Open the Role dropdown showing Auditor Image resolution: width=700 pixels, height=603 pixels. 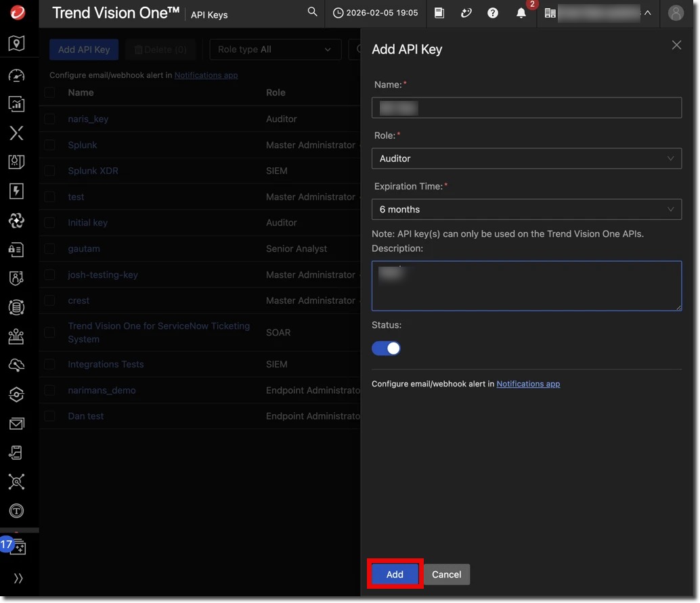click(x=526, y=158)
